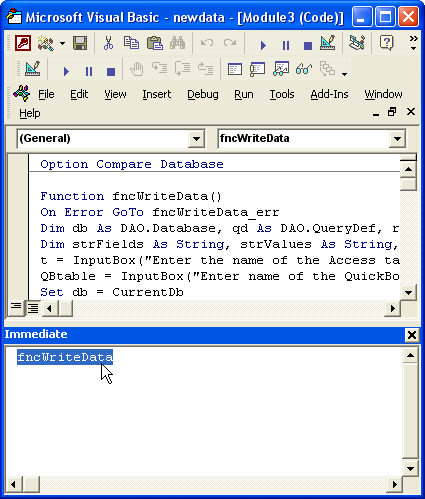Minimize the code window via menu bar button
The height and width of the screenshot is (499, 425).
tap(376, 113)
